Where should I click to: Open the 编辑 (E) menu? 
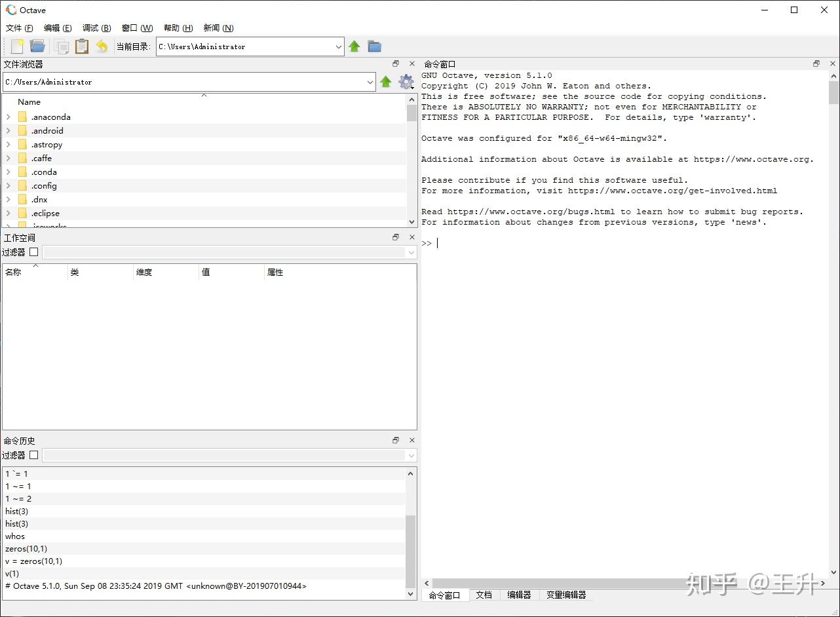(58, 28)
